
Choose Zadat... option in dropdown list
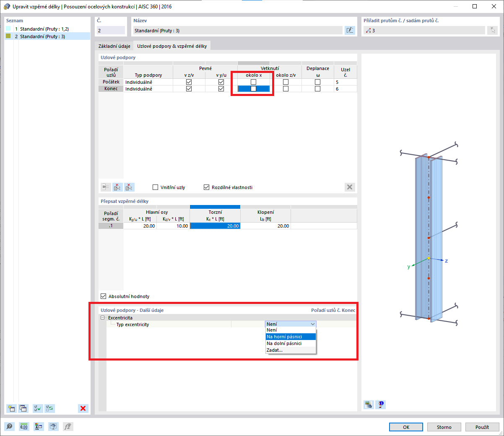[291, 350]
